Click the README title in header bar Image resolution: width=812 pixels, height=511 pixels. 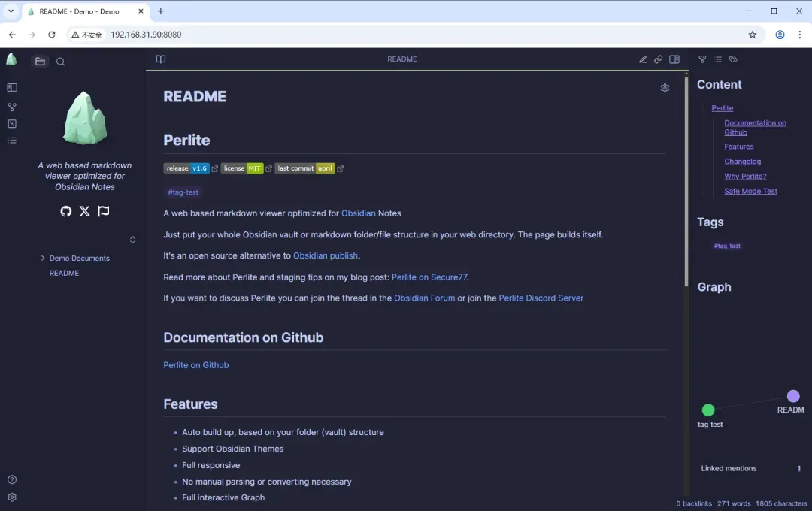coord(401,59)
